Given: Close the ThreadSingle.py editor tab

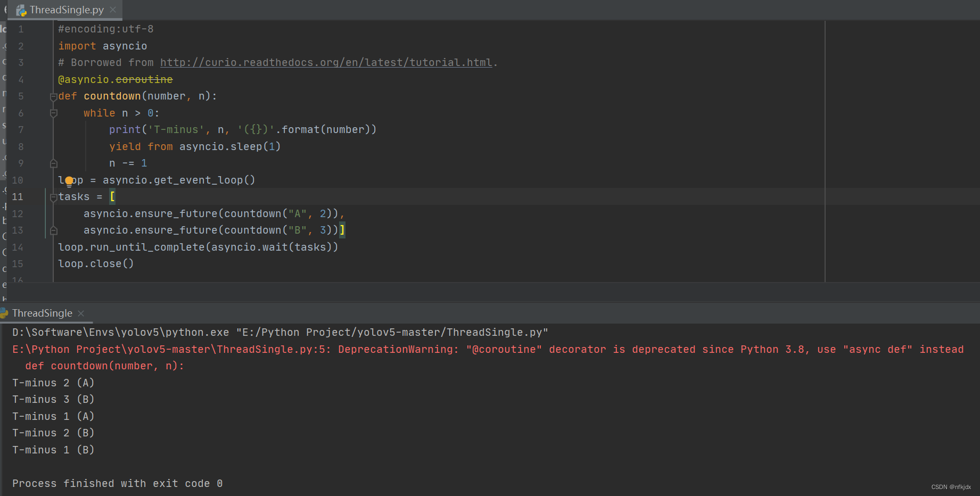Looking at the screenshot, I should 113,10.
